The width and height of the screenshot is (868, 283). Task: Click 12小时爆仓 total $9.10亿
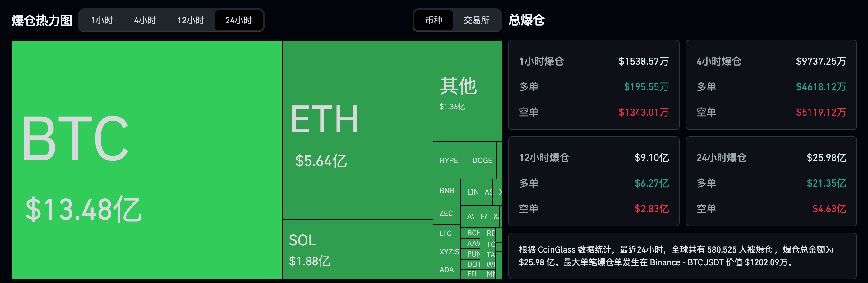[x=652, y=158]
